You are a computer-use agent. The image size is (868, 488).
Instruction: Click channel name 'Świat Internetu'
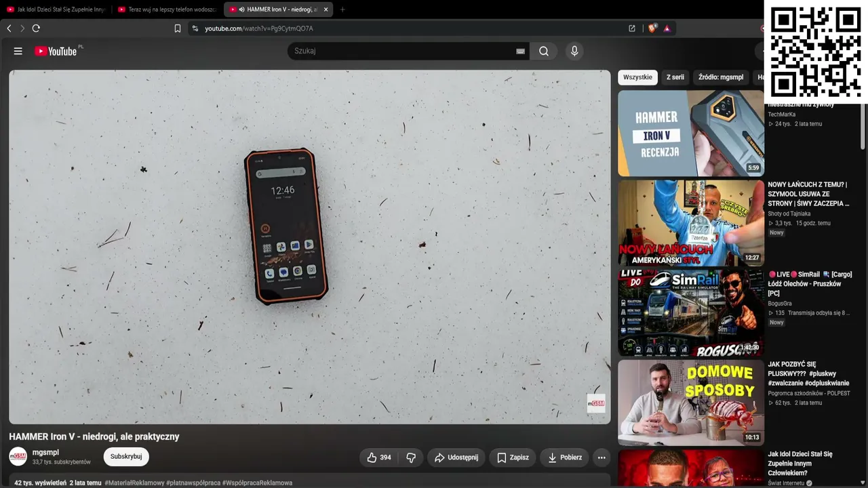point(787,483)
